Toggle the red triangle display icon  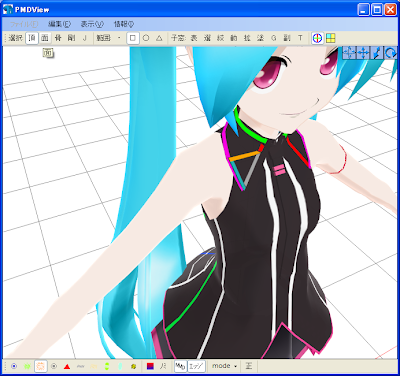tap(67, 366)
